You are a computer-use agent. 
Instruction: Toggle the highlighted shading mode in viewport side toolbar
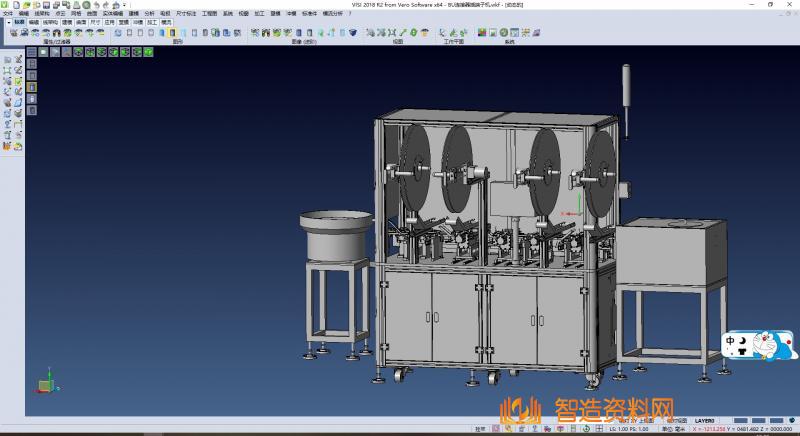click(31, 87)
